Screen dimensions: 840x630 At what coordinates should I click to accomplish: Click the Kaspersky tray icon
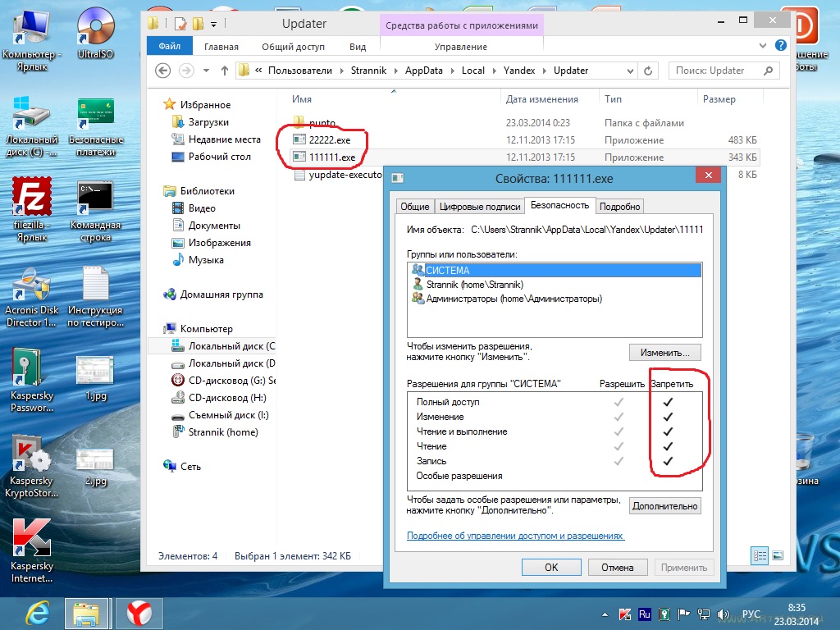(626, 614)
